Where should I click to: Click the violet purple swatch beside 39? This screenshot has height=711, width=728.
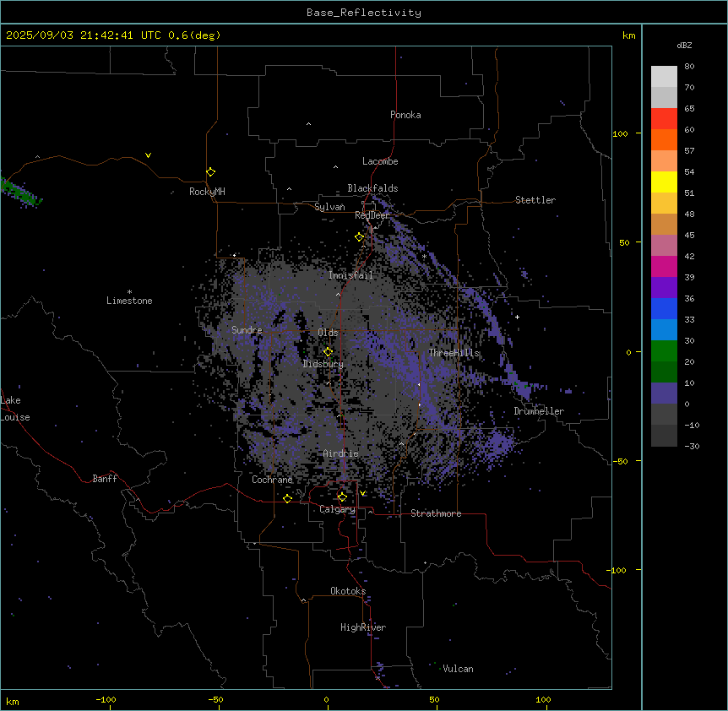tap(664, 288)
